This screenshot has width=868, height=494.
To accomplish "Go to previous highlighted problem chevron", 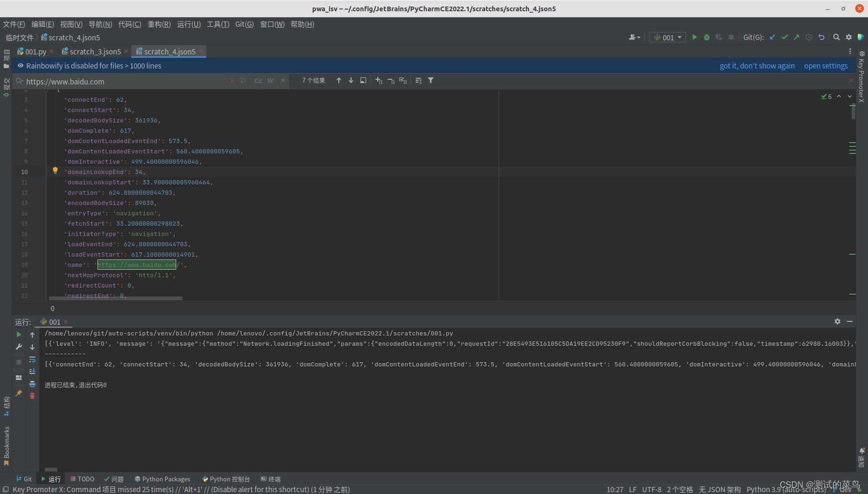I will tap(839, 97).
